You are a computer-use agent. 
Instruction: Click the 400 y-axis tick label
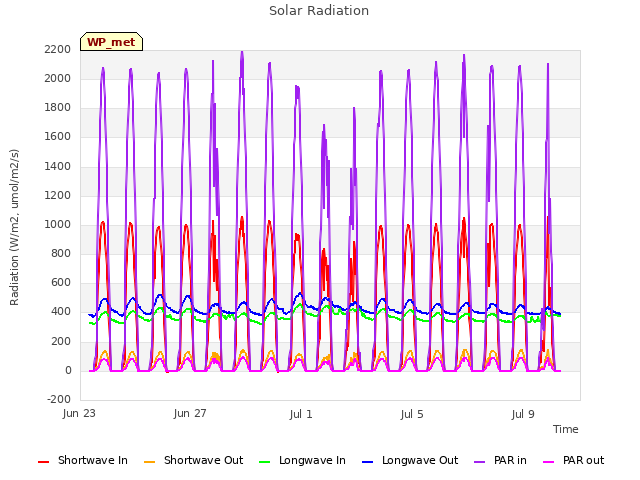tap(61, 311)
